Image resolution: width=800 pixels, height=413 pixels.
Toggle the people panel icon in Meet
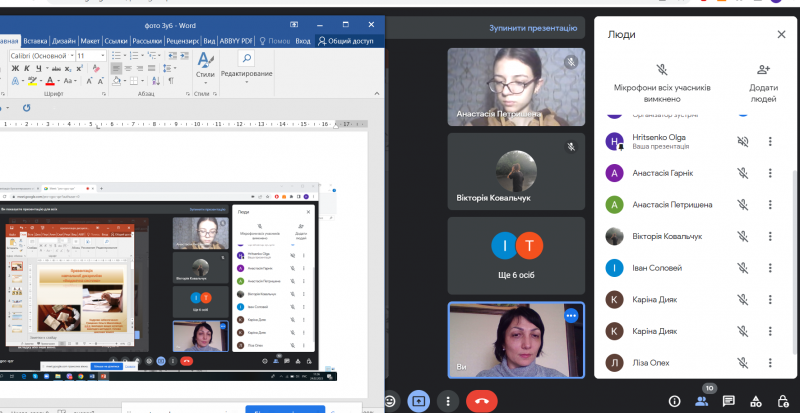click(x=702, y=401)
